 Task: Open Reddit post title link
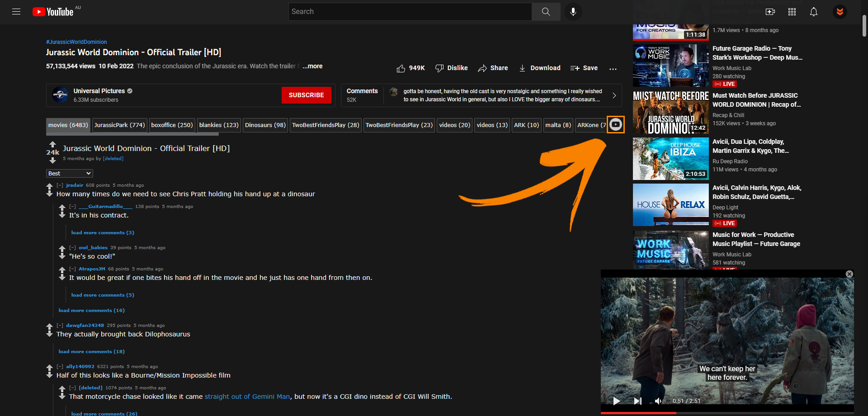click(146, 148)
